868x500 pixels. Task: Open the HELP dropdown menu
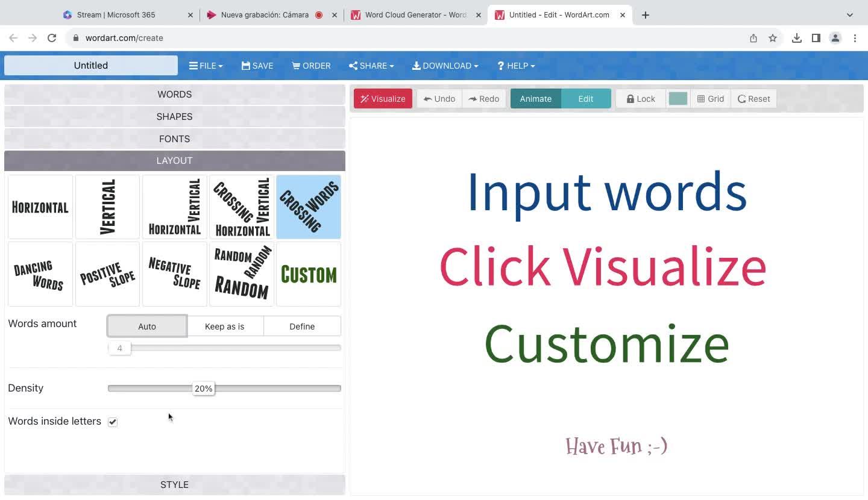[517, 66]
